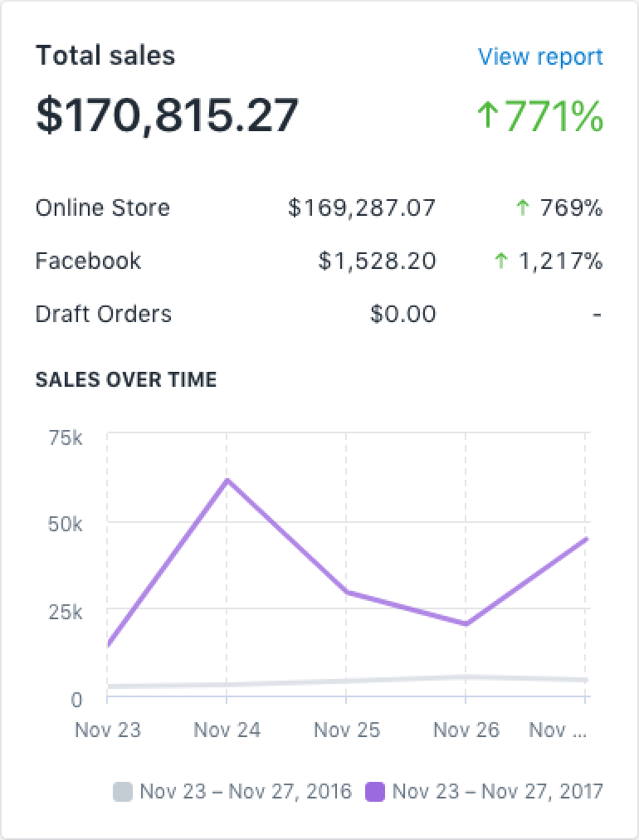The width and height of the screenshot is (639, 840).
Task: Select the Online Store sales channel label
Action: click(x=102, y=208)
